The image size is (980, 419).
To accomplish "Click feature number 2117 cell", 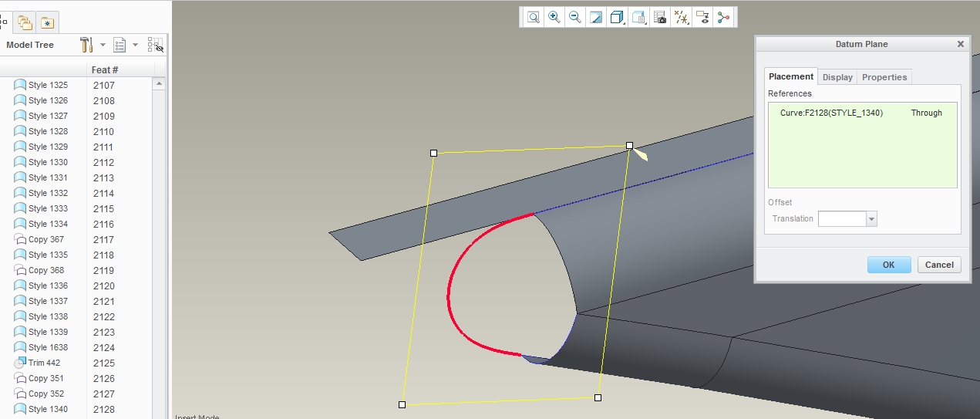I will click(x=103, y=239).
